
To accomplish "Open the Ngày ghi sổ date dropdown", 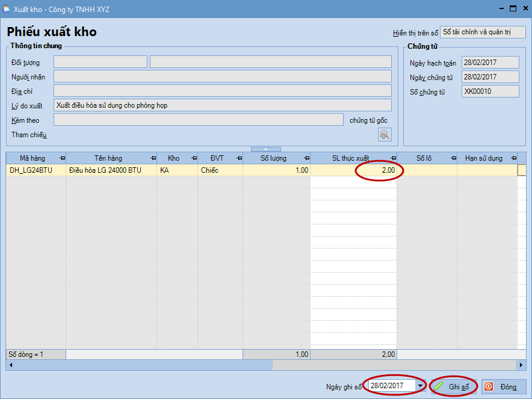I will (421, 386).
